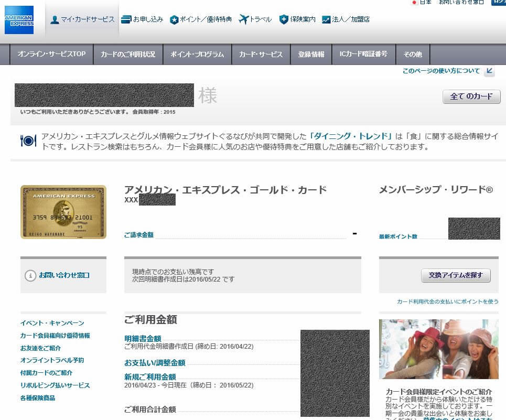Click the shield icon beside 保険案内
506x420 pixels.
[x=284, y=19]
